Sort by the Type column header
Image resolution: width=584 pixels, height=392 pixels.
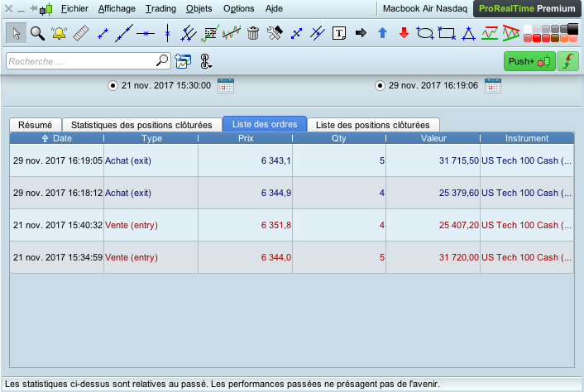pyautogui.click(x=151, y=138)
